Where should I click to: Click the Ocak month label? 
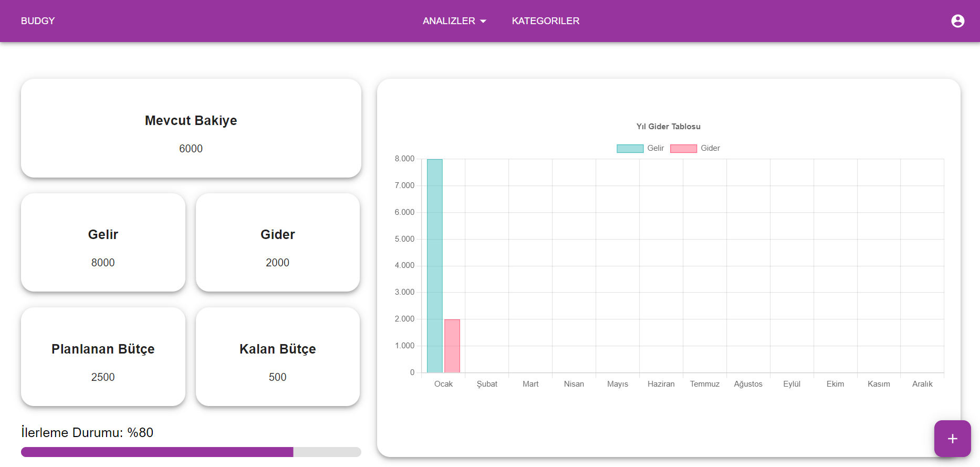click(x=443, y=384)
